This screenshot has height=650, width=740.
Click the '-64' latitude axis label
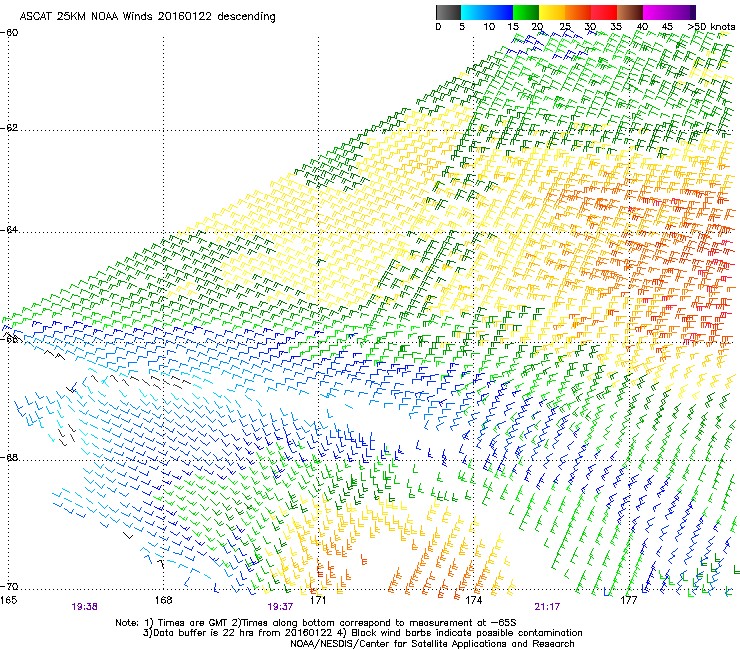click(9, 230)
